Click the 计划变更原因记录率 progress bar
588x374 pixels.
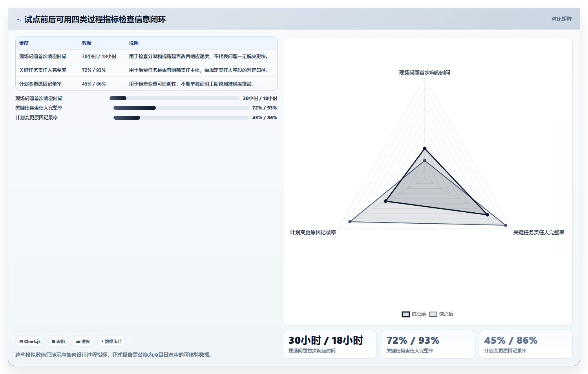click(x=181, y=118)
